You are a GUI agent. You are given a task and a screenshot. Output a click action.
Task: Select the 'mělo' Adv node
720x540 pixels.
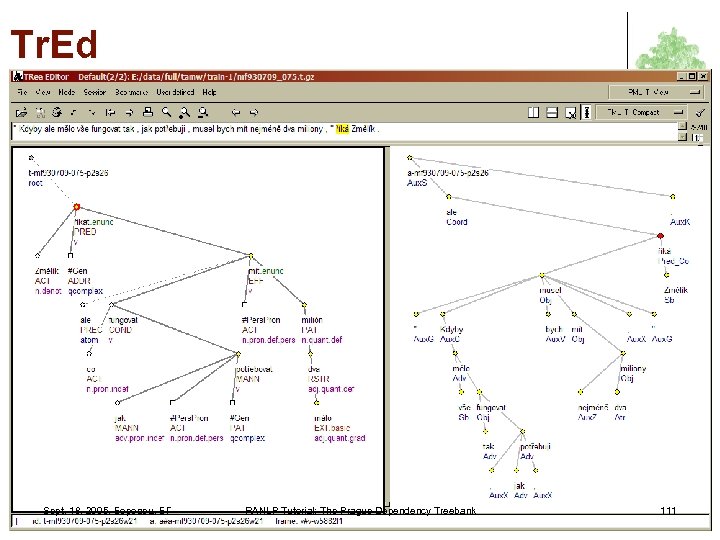tap(455, 353)
